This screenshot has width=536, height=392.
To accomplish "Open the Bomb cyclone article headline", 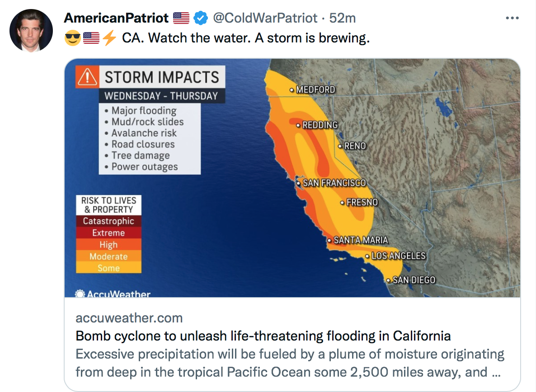I will [x=263, y=336].
